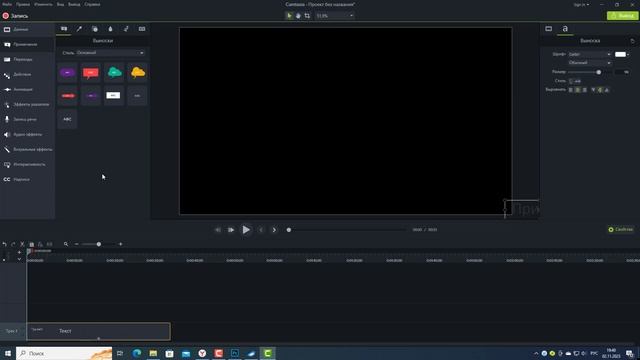Image resolution: width=640 pixels, height=360 pixels.
Task: Choose the red speech bubble callout
Action: tap(91, 73)
